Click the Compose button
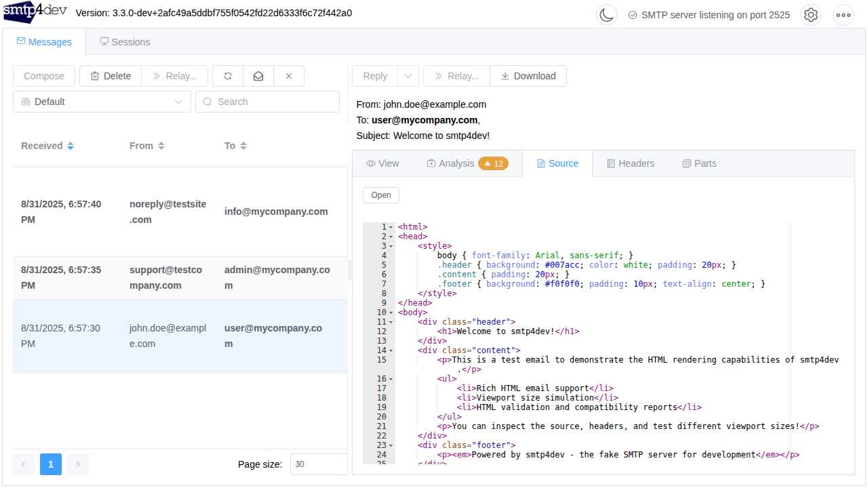The width and height of the screenshot is (868, 488). coord(44,76)
